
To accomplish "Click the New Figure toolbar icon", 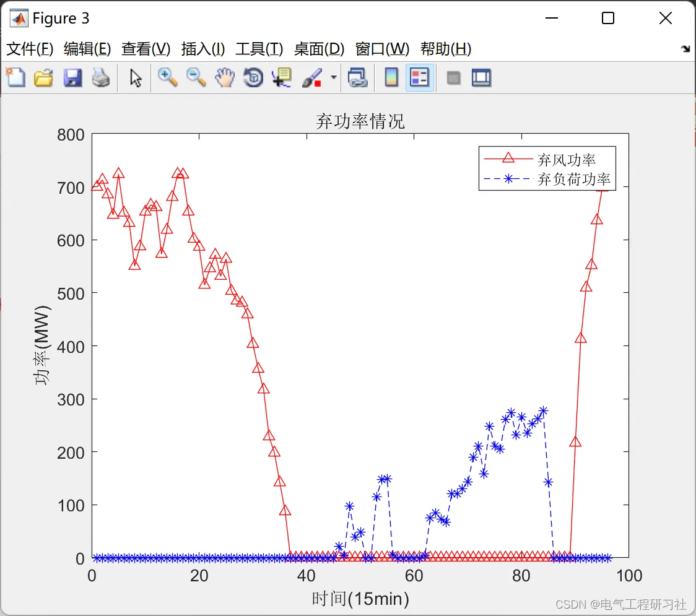I will (x=16, y=77).
